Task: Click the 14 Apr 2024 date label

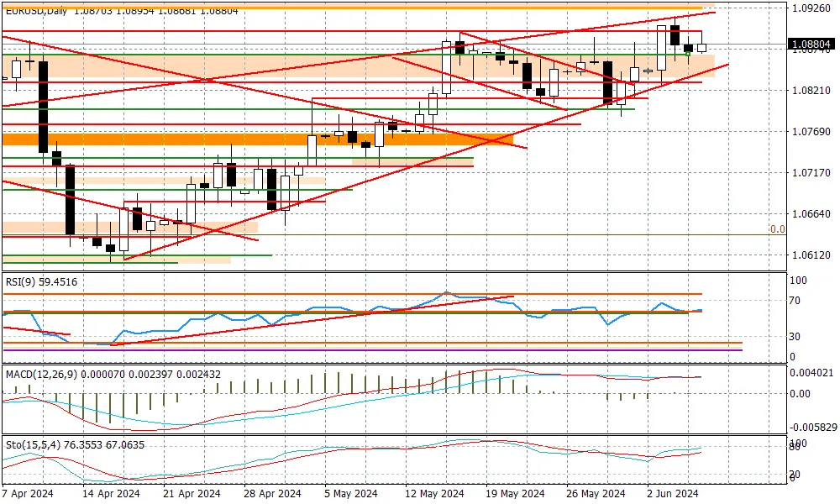Action: click(x=111, y=493)
